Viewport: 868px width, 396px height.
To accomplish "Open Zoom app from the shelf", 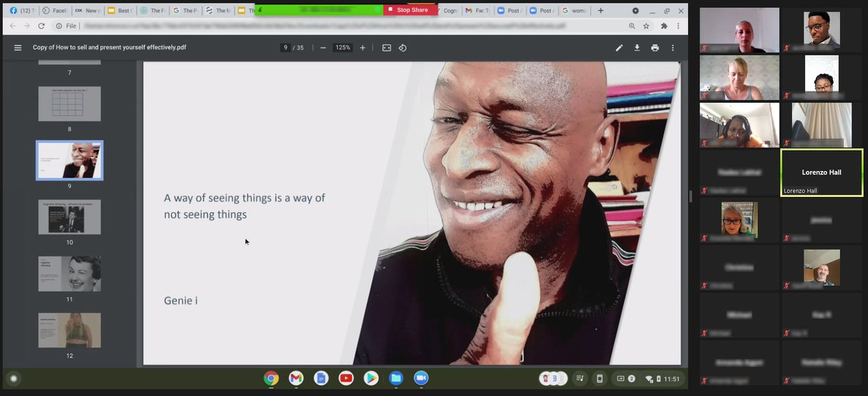I will [x=421, y=378].
